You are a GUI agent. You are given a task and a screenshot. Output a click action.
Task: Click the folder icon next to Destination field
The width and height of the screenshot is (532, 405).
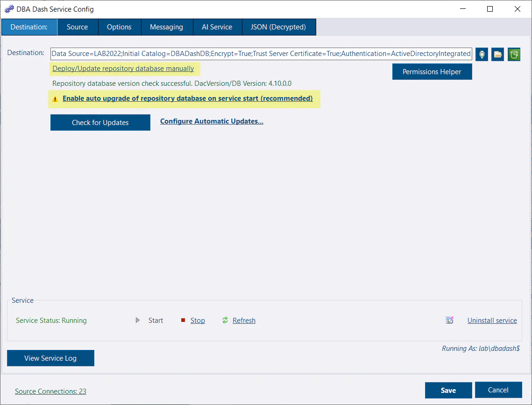pos(497,54)
